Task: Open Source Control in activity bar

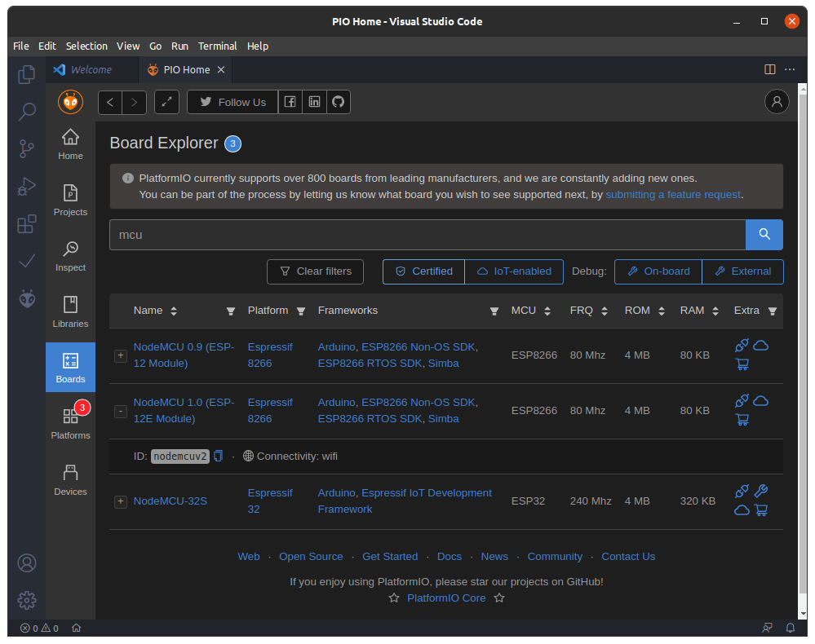Action: coord(26,148)
